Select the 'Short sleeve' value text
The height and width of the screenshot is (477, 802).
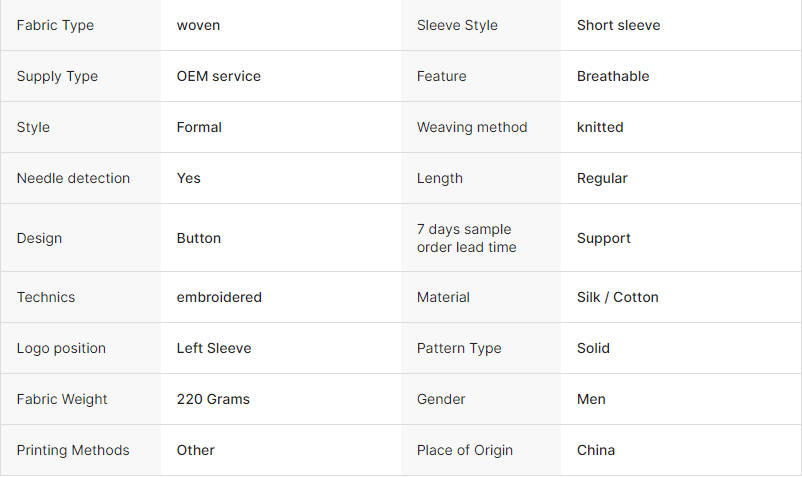(618, 25)
